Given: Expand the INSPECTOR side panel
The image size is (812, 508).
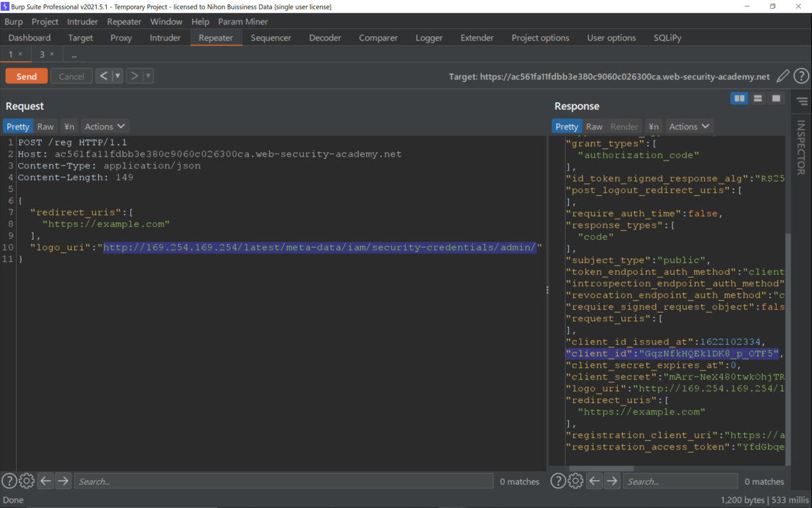Looking at the screenshot, I should 801,148.
